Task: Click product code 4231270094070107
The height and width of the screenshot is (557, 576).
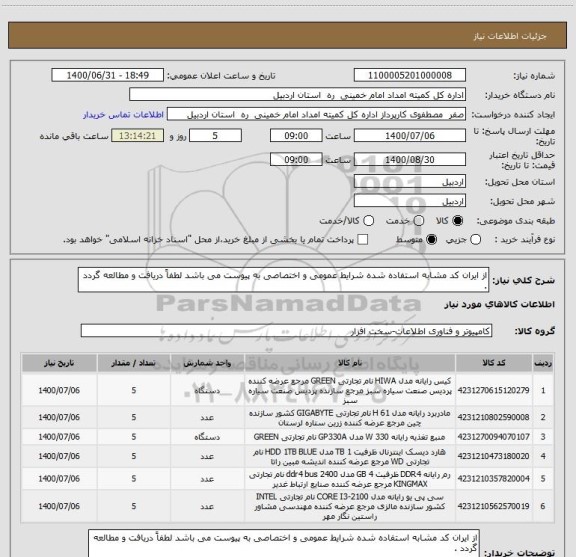Action: [494, 437]
